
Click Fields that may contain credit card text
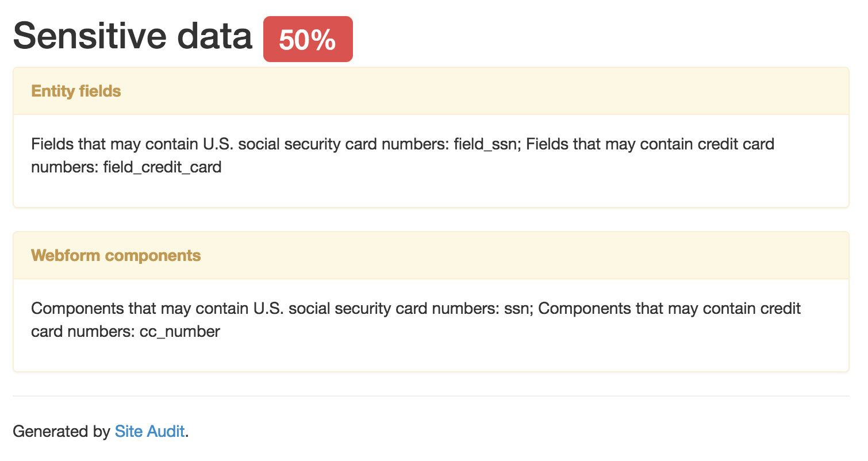(x=650, y=144)
